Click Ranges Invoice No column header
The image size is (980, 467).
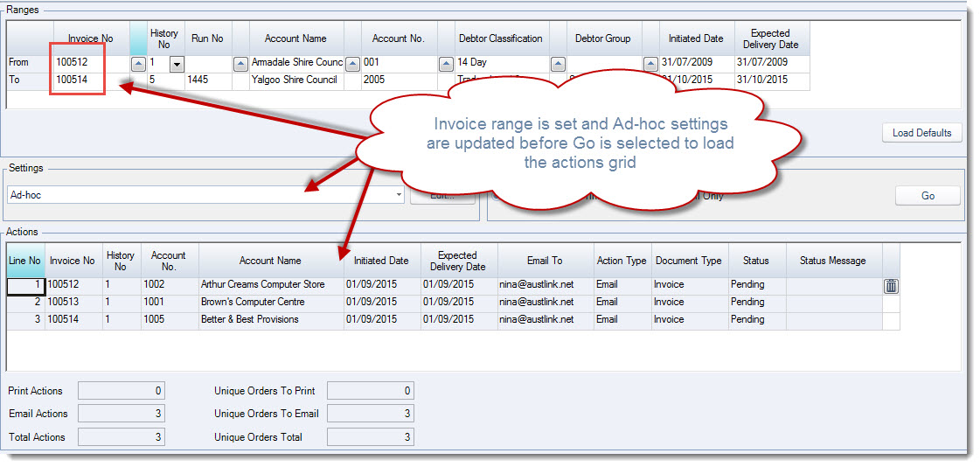tap(92, 38)
